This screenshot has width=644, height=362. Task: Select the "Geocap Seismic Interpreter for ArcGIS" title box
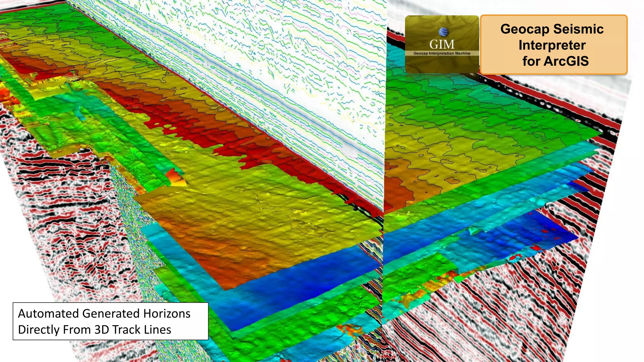tap(554, 45)
